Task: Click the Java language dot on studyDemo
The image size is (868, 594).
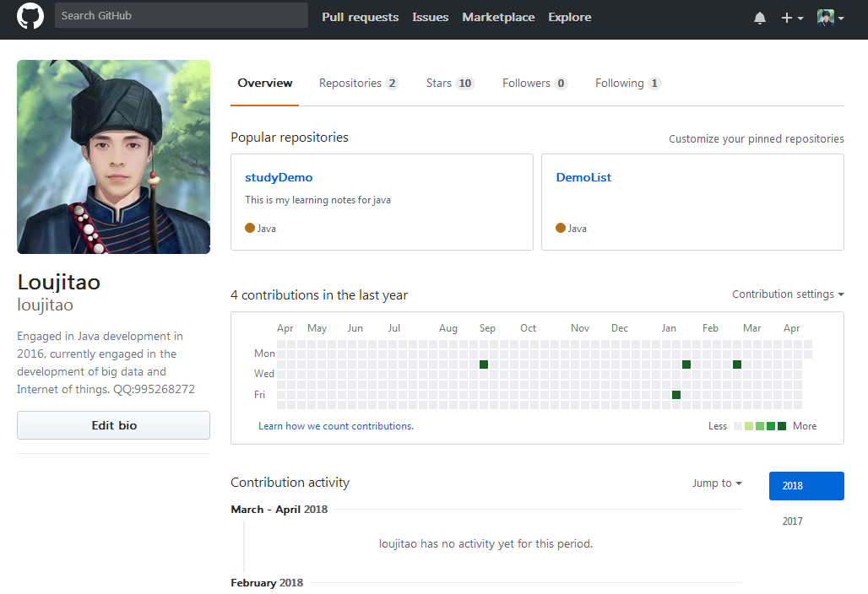Action: tap(250, 228)
